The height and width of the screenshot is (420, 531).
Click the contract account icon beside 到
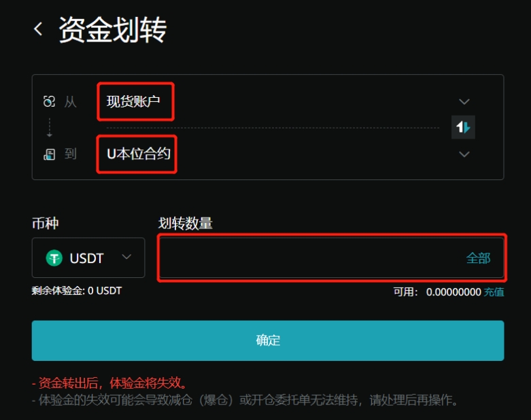(x=49, y=154)
